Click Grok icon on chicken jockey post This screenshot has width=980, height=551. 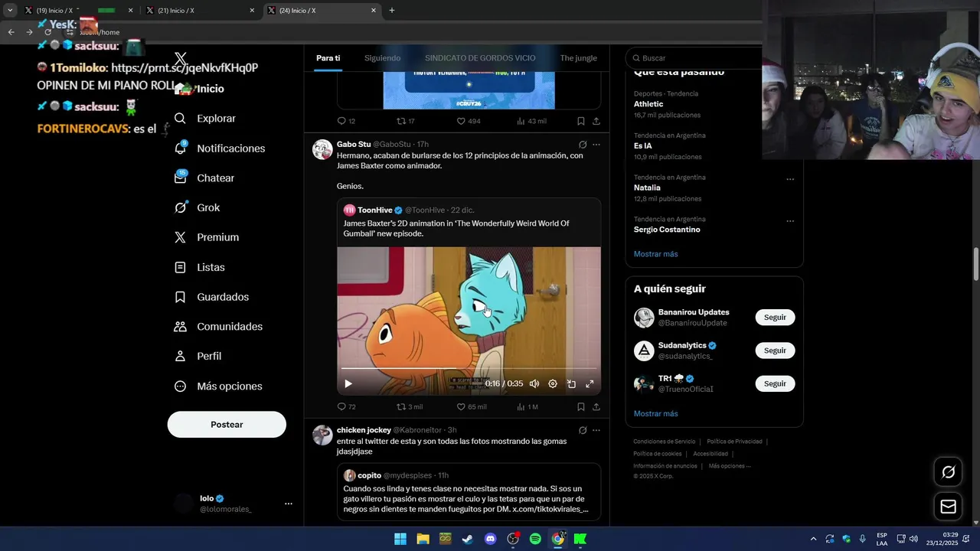tap(583, 430)
